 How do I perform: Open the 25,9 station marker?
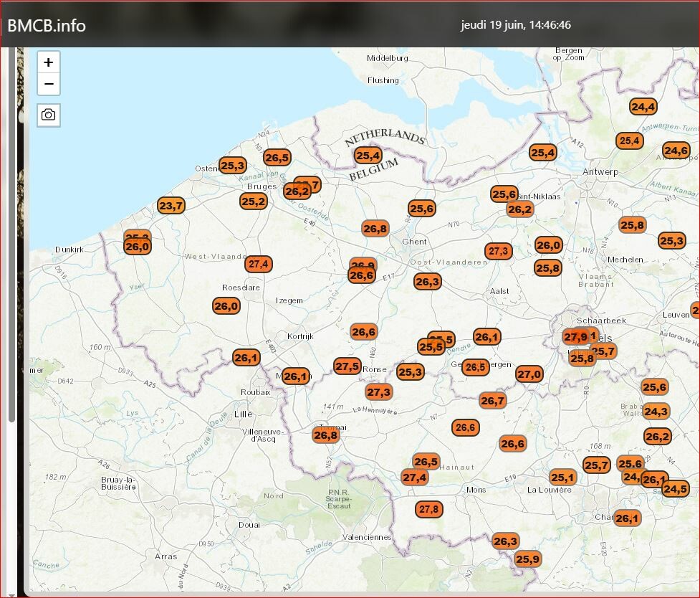pos(527,559)
